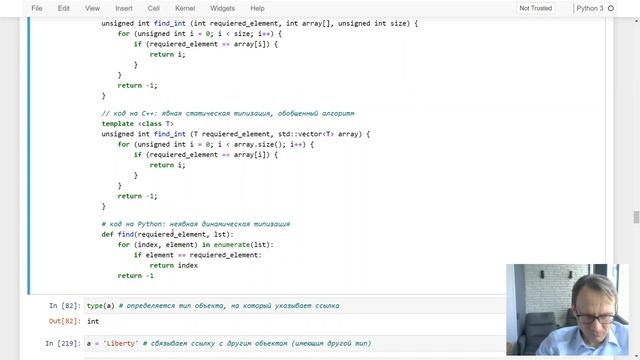Open the Insert menu
Image resolution: width=640 pixels, height=360 pixels.
[x=124, y=8]
